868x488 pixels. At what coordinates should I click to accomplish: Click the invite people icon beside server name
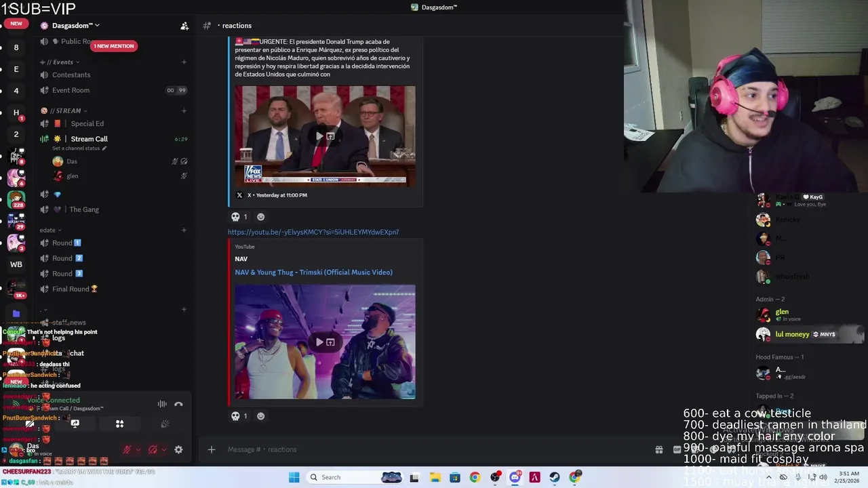click(184, 26)
